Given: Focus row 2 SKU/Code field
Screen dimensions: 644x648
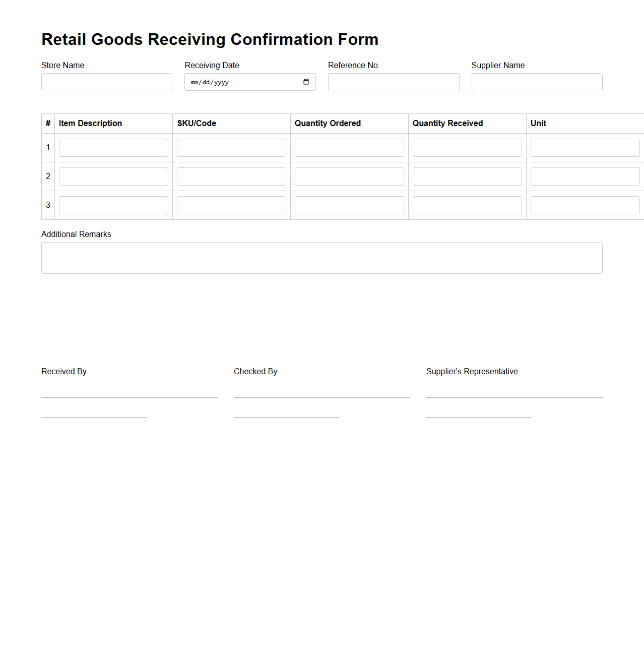Looking at the screenshot, I should click(x=231, y=176).
